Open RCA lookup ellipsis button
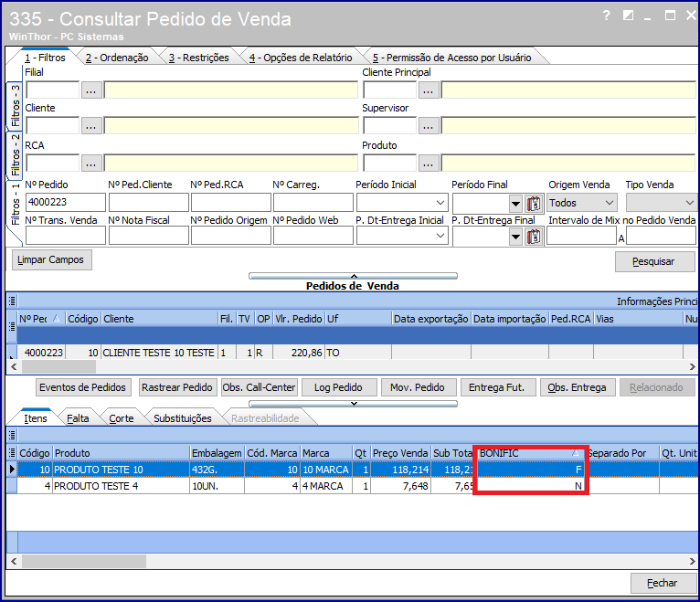The height and width of the screenshot is (602, 700). click(x=91, y=164)
